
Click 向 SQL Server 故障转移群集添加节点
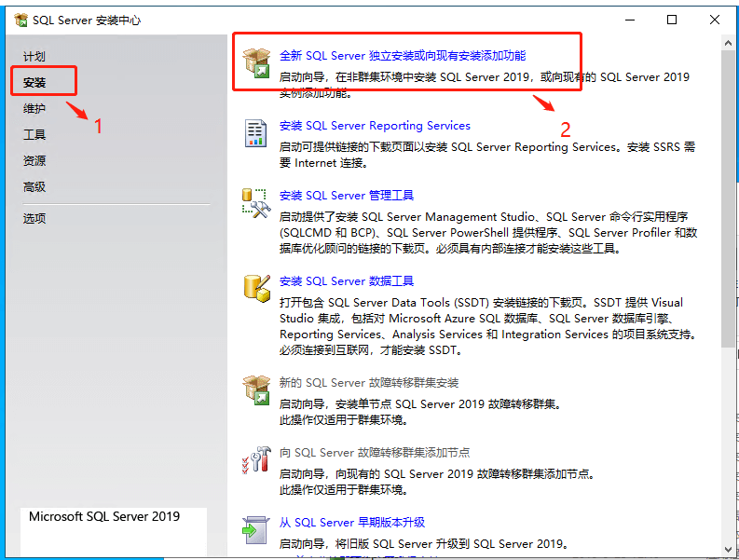pyautogui.click(x=375, y=453)
